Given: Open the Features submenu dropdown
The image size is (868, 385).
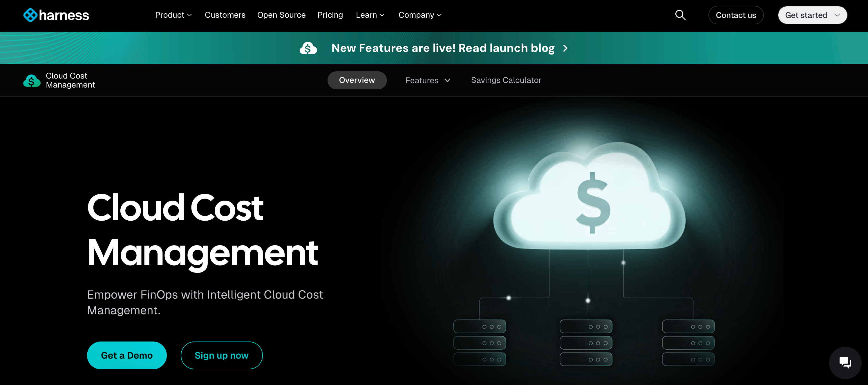Looking at the screenshot, I should point(428,81).
